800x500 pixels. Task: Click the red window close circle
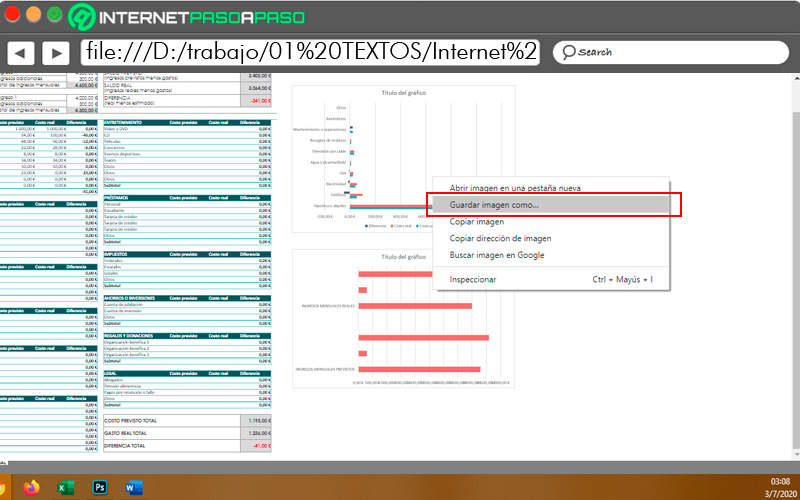click(12, 14)
